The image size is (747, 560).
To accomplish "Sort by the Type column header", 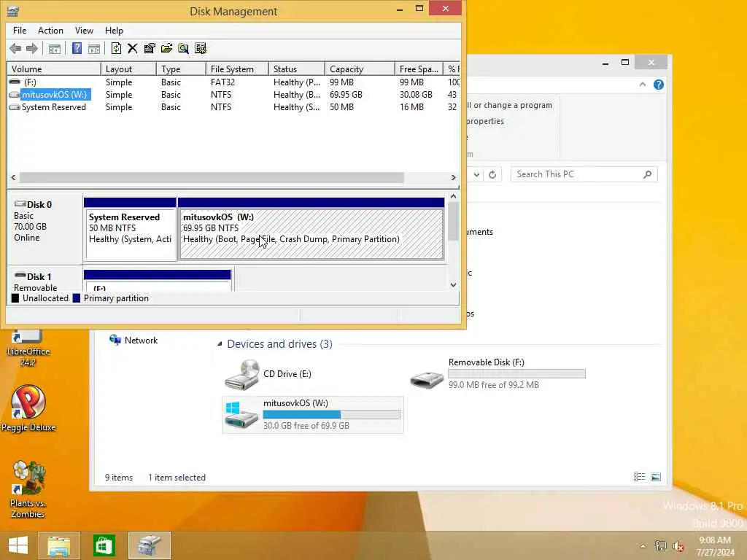I will coord(181,69).
